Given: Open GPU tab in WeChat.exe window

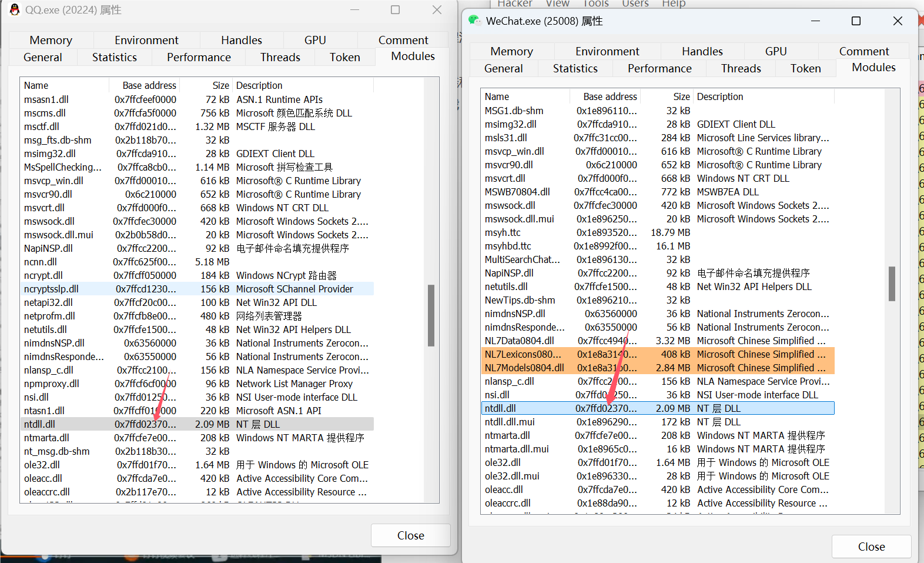Looking at the screenshot, I should (x=776, y=51).
